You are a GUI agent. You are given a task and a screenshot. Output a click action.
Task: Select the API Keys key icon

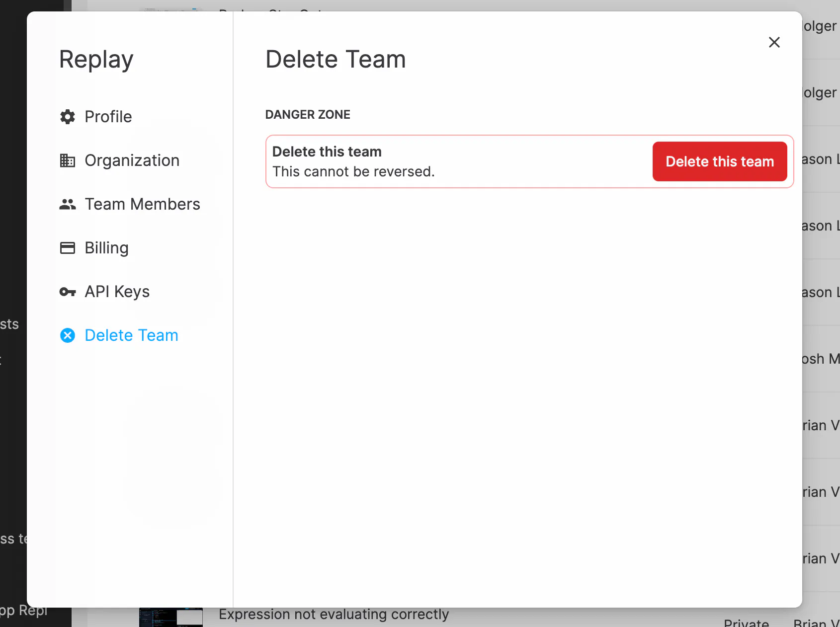click(x=67, y=292)
